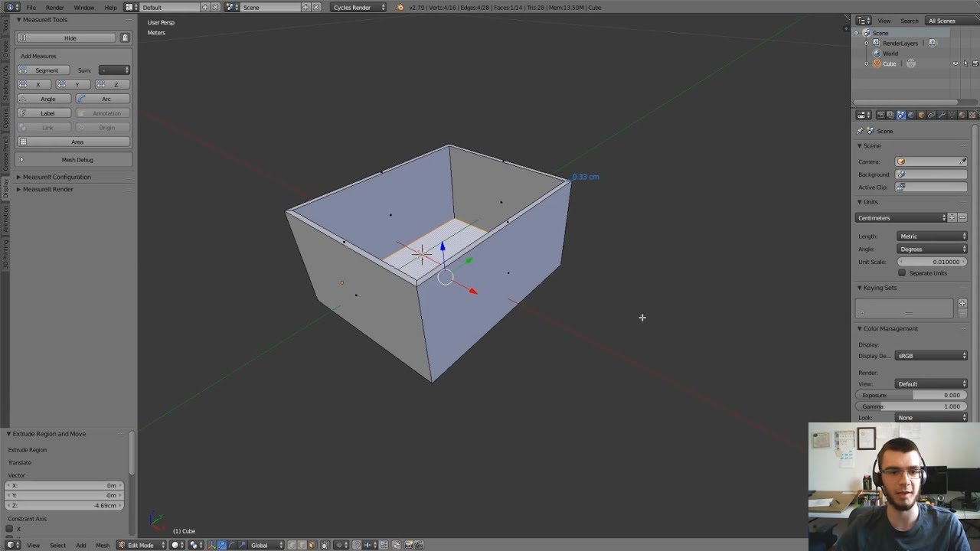Viewport: 980px width, 551px height.
Task: Click the Hide measures button
Action: point(67,37)
